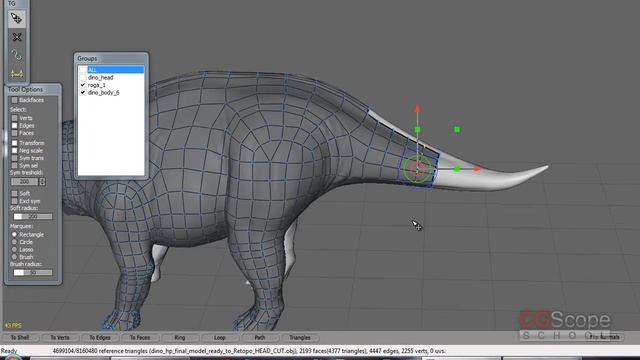
Task: Click the Loop selection button
Action: (x=220, y=338)
